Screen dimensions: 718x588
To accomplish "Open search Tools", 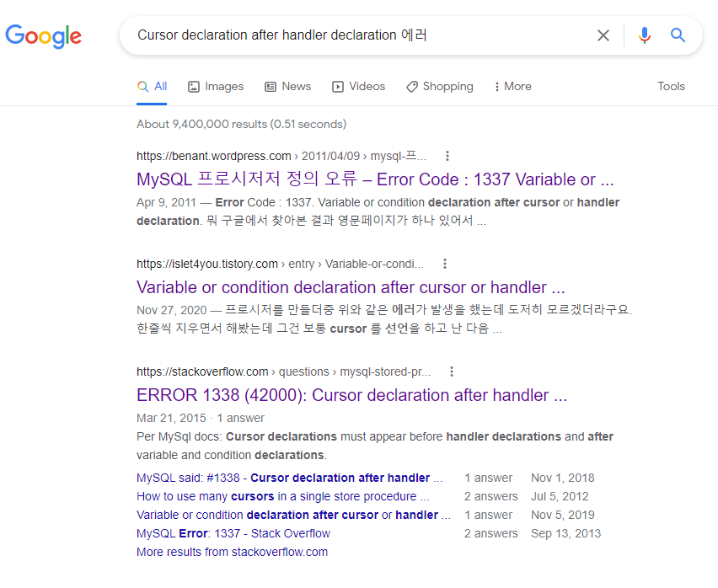I will 672,86.
